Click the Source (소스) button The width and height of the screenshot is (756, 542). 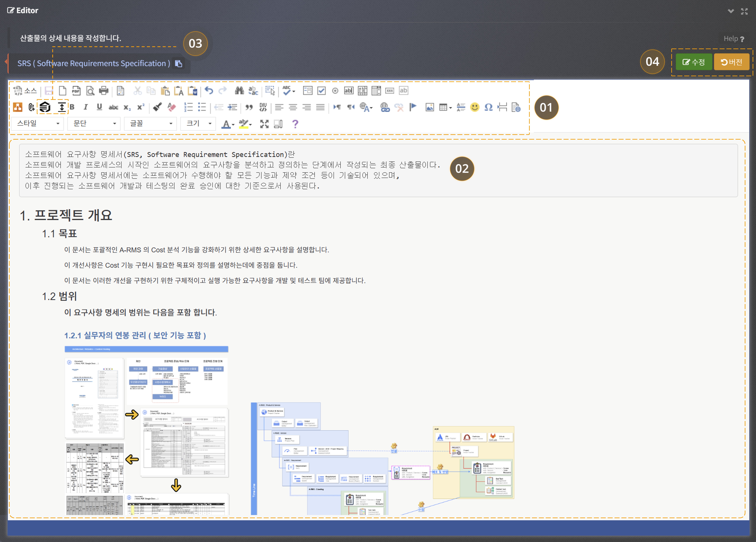point(25,90)
